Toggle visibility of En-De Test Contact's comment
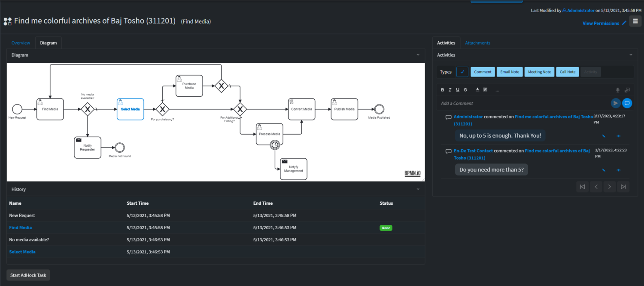The height and width of the screenshot is (286, 644). click(618, 169)
